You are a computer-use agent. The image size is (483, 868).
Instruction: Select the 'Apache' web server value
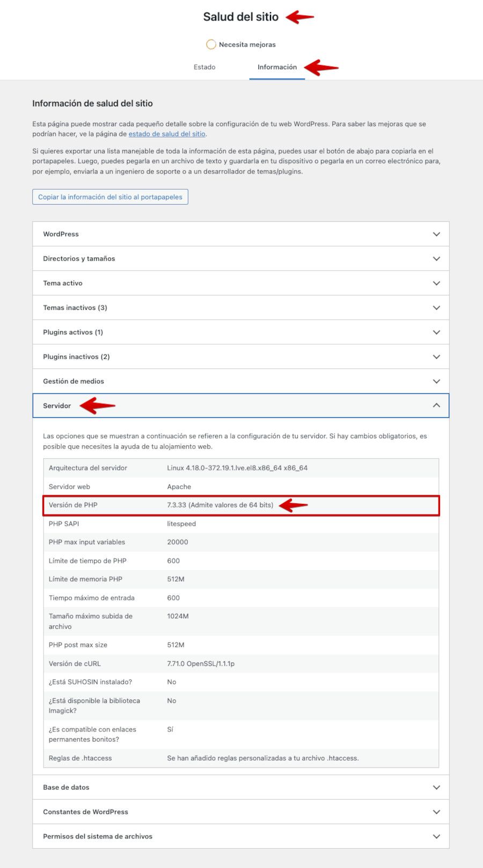click(x=179, y=487)
